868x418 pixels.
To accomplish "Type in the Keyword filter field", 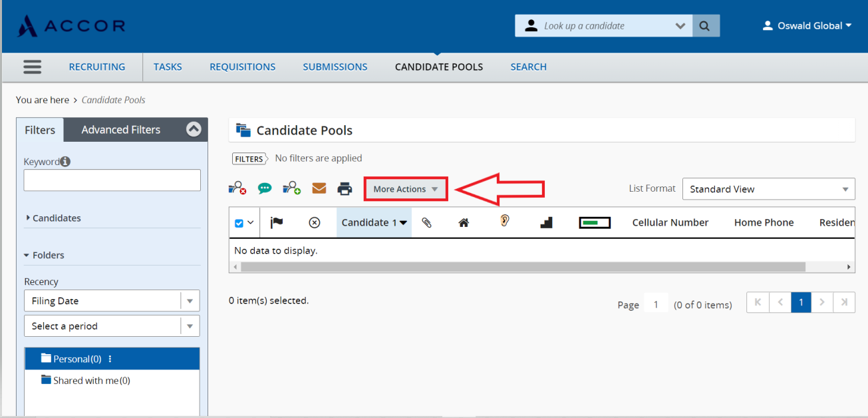I will 111,180.
